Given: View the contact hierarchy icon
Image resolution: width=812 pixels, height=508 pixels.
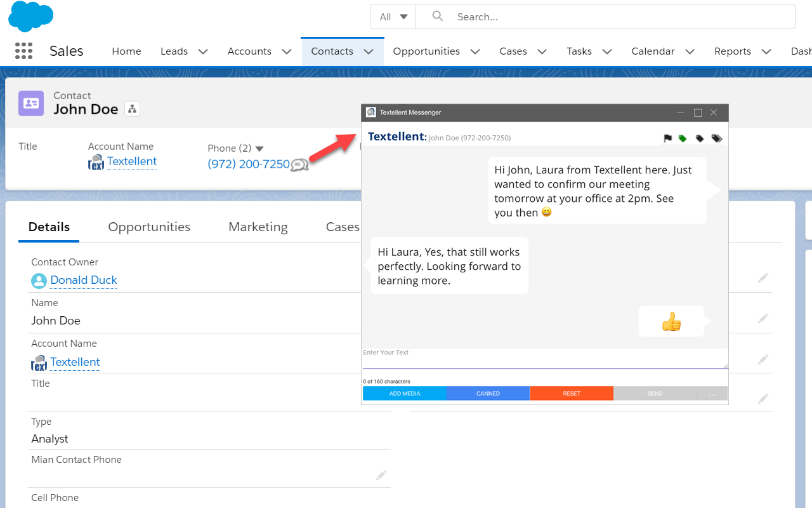Looking at the screenshot, I should (132, 109).
